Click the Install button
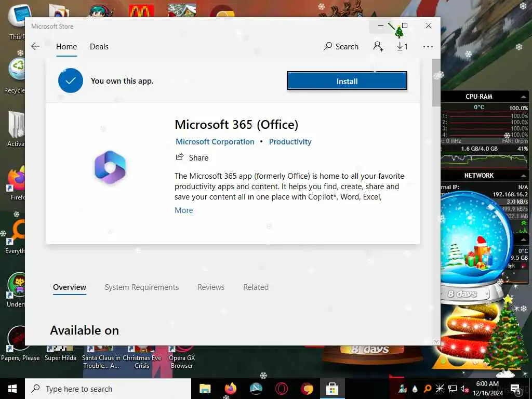Screen dimensions: 532x399 click(347, 81)
